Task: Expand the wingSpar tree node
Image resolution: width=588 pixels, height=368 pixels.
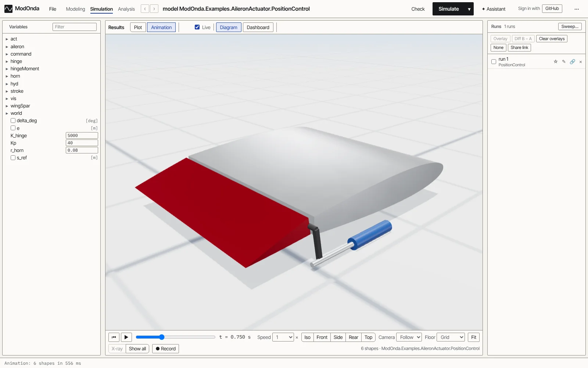Action: click(x=7, y=106)
